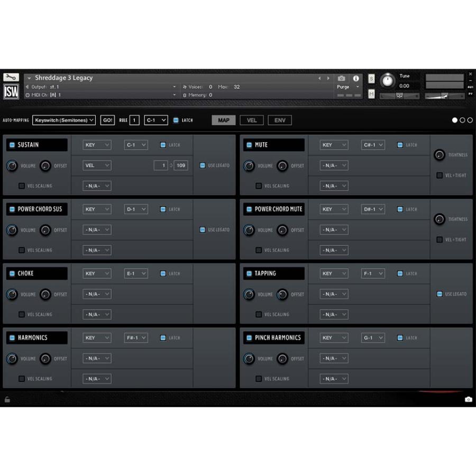Adjust the Mute Volume knob

tap(249, 166)
